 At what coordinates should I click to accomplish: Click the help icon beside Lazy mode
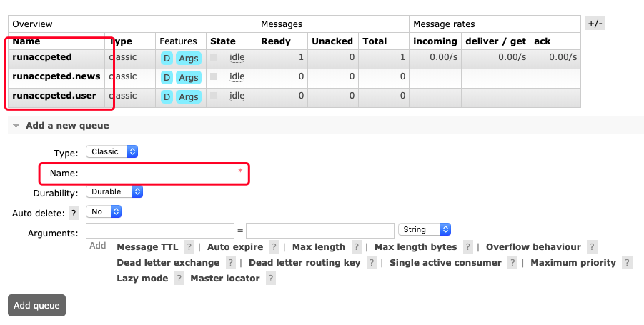[x=179, y=279]
